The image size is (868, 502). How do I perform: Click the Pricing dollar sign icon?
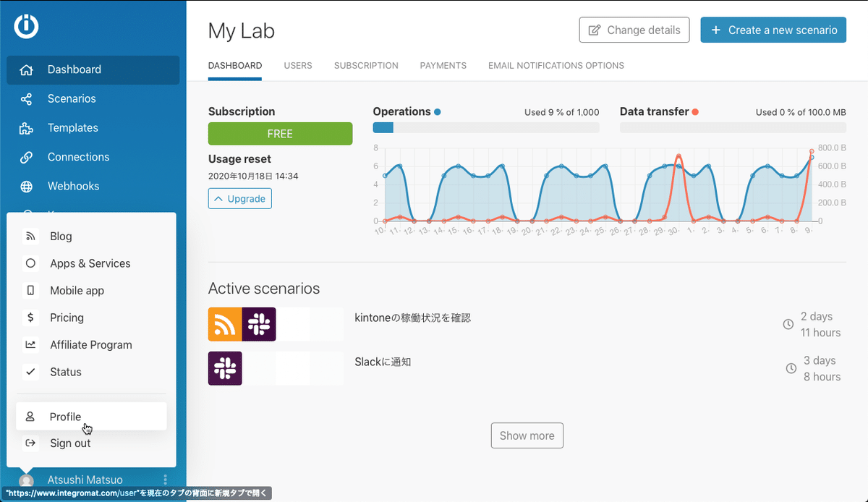coord(30,318)
